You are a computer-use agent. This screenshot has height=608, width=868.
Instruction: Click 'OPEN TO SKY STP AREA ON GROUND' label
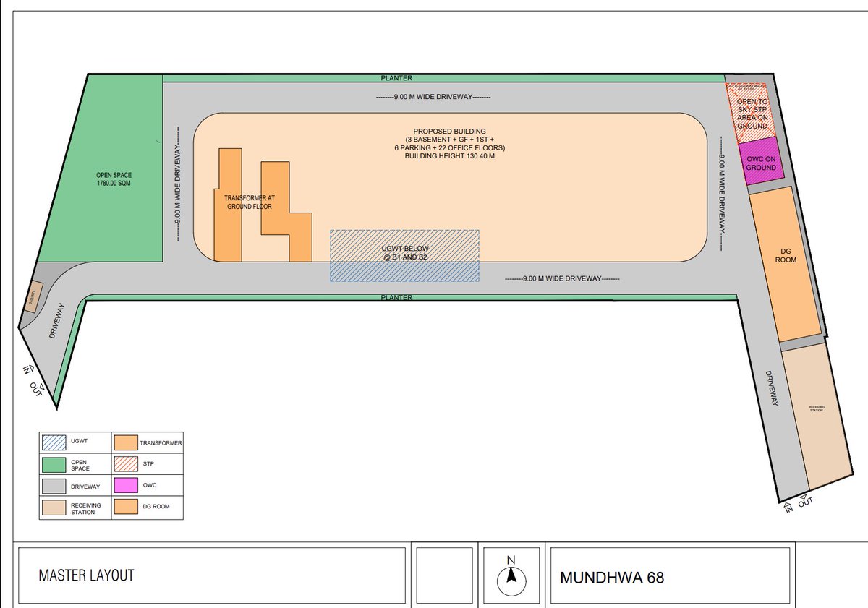coord(752,114)
